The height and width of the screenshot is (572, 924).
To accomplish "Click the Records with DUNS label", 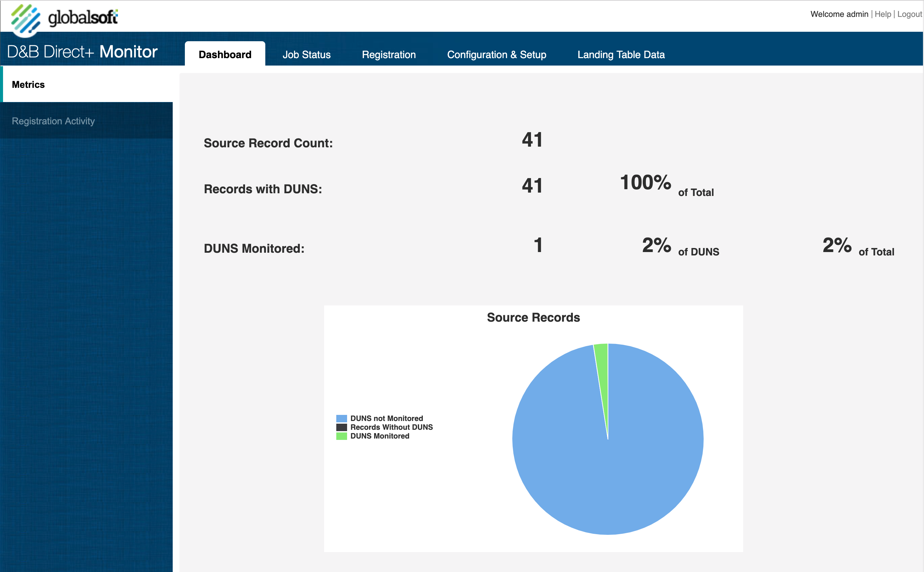I will pos(263,189).
